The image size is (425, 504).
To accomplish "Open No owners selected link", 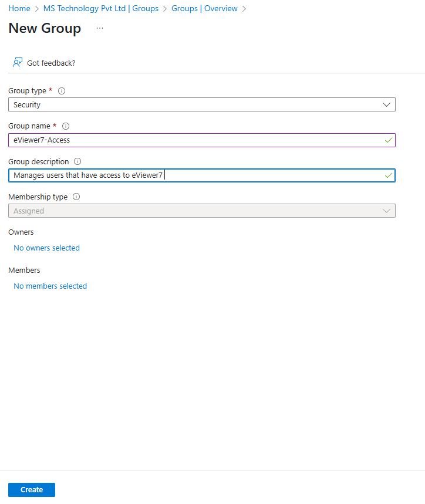I will pyautogui.click(x=46, y=248).
